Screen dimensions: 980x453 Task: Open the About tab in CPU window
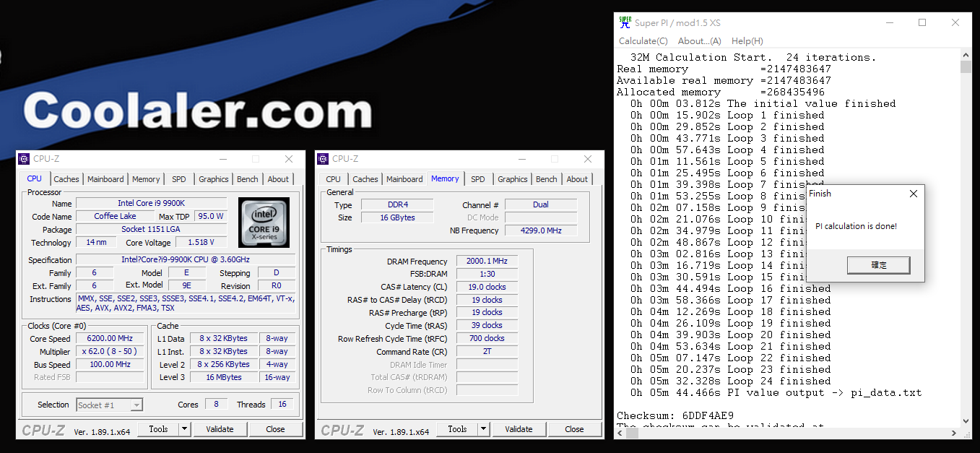278,179
